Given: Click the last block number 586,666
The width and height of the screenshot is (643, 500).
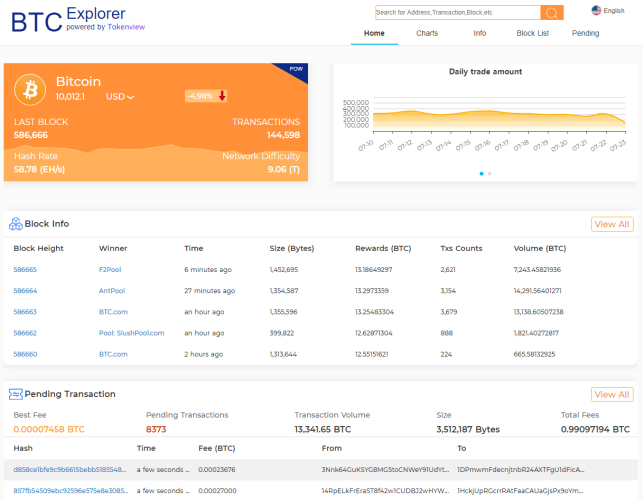Looking at the screenshot, I should [x=31, y=135].
